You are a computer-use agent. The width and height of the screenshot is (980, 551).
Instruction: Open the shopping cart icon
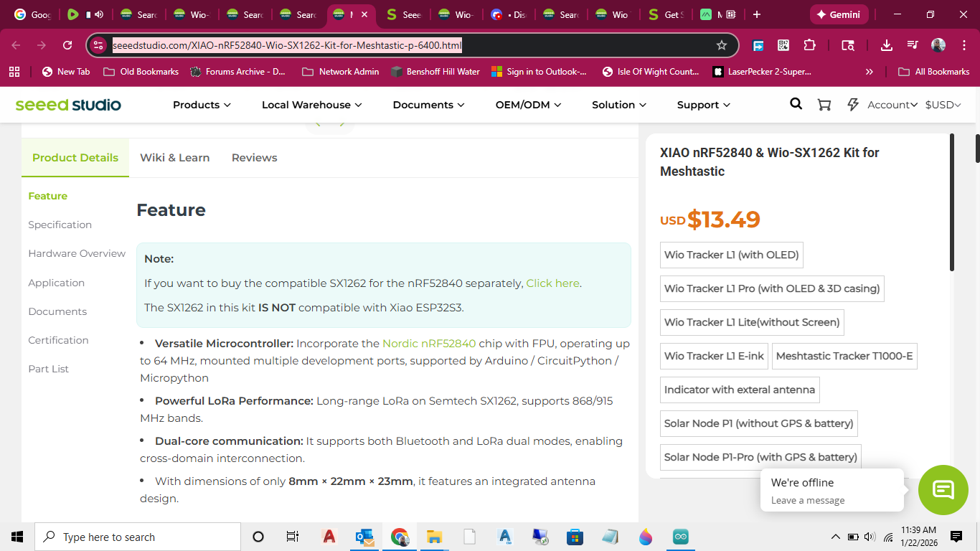tap(824, 105)
